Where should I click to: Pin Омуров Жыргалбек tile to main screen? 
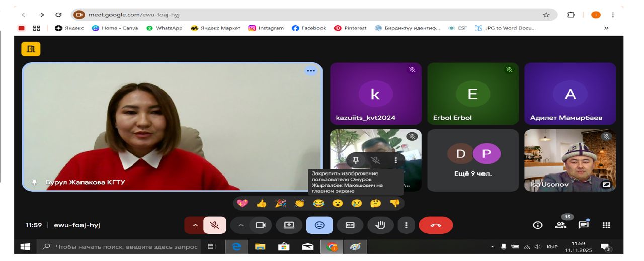click(x=356, y=160)
